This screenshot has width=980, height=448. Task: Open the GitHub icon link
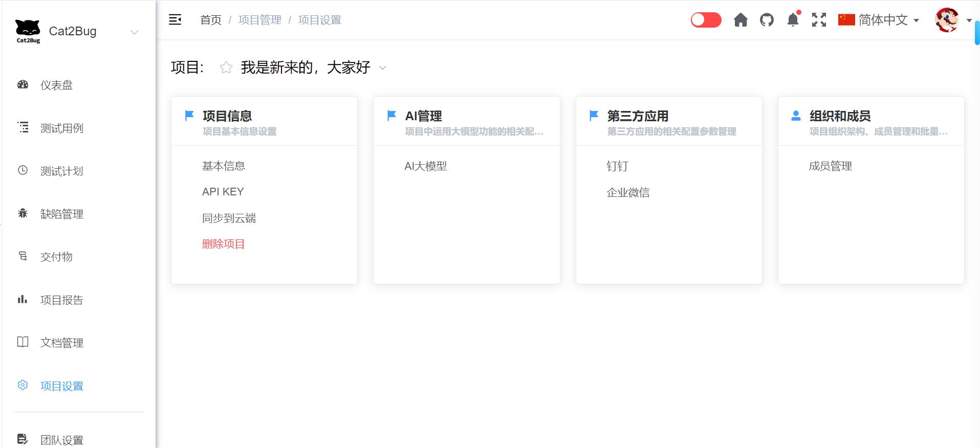[767, 20]
